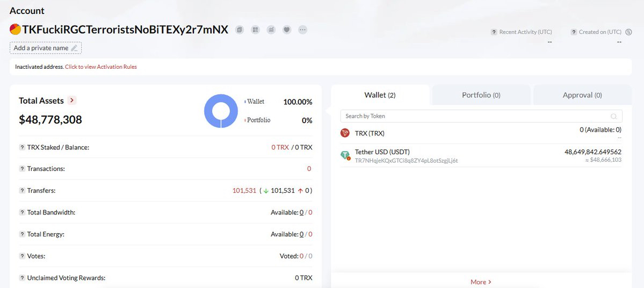This screenshot has height=288, width=644.
Task: Open the USDT contract address link
Action: (406, 160)
